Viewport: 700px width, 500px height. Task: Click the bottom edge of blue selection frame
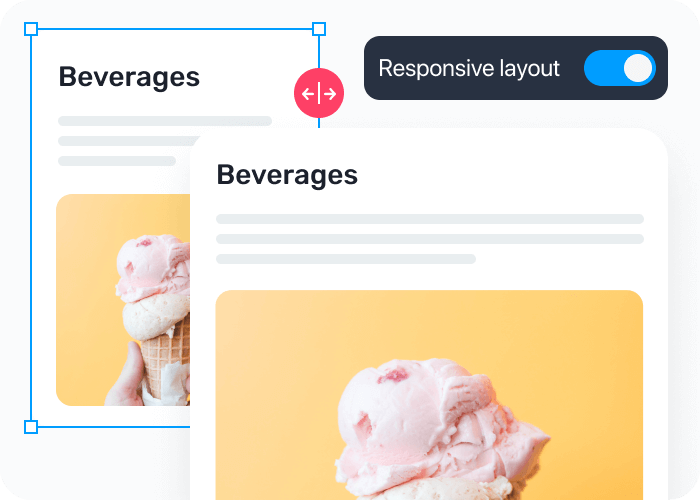tap(114, 427)
